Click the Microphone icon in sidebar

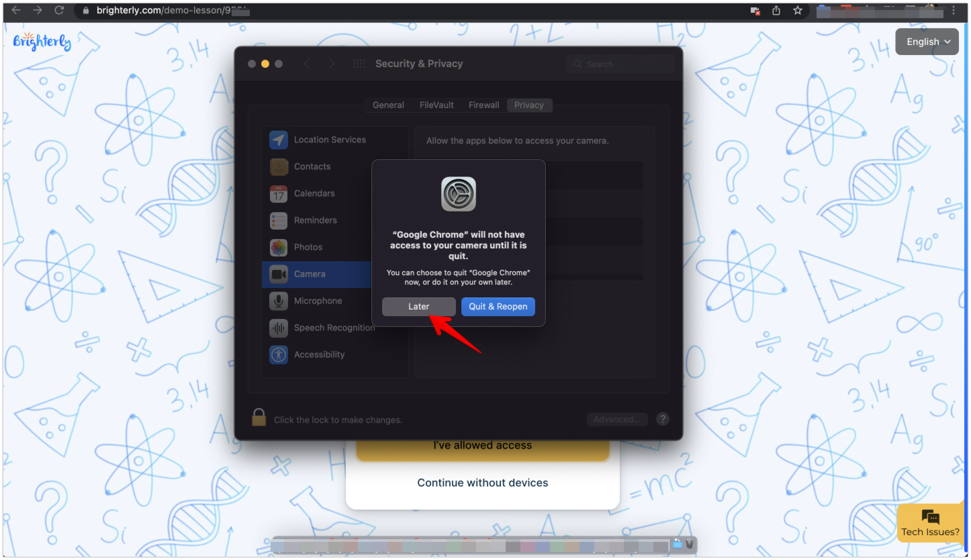point(279,301)
